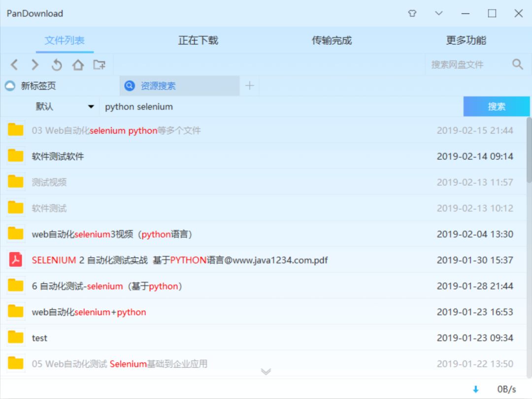Click folder icon of 03 Web自动化selenium row
532x399 pixels.
(x=16, y=130)
